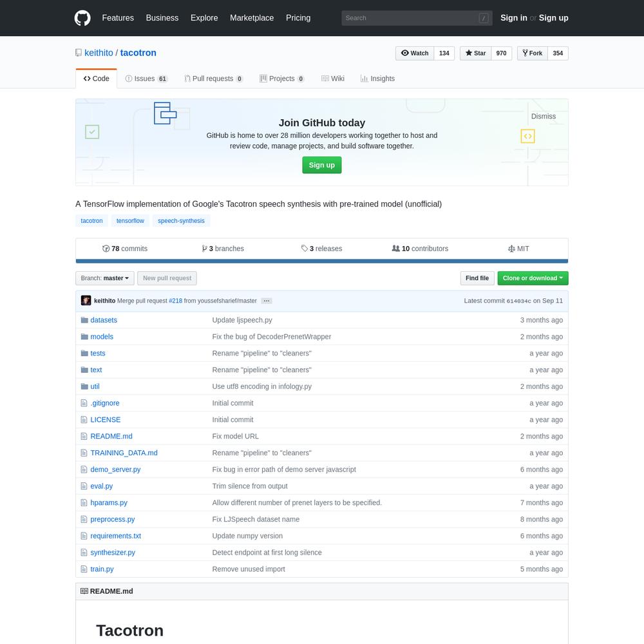The height and width of the screenshot is (644, 644).
Task: Click the eye icon on the Watch button
Action: click(404, 53)
